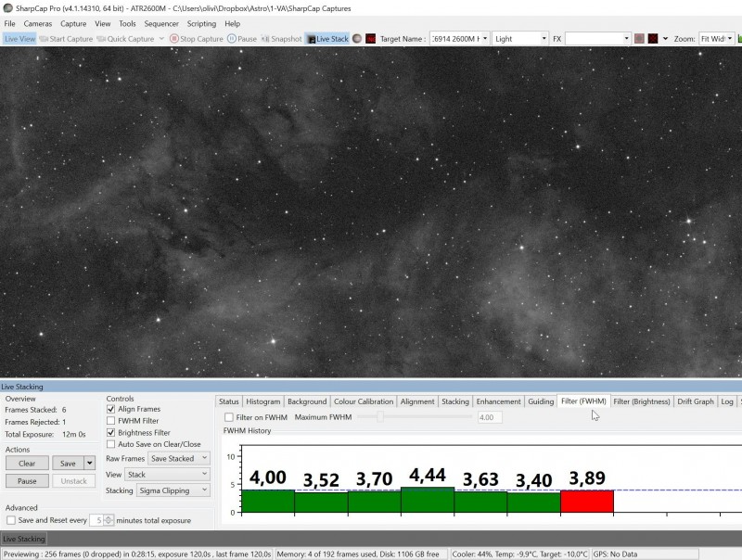Viewport: 742px width, 560px height.
Task: Click the Clear button in Actions
Action: (27, 464)
